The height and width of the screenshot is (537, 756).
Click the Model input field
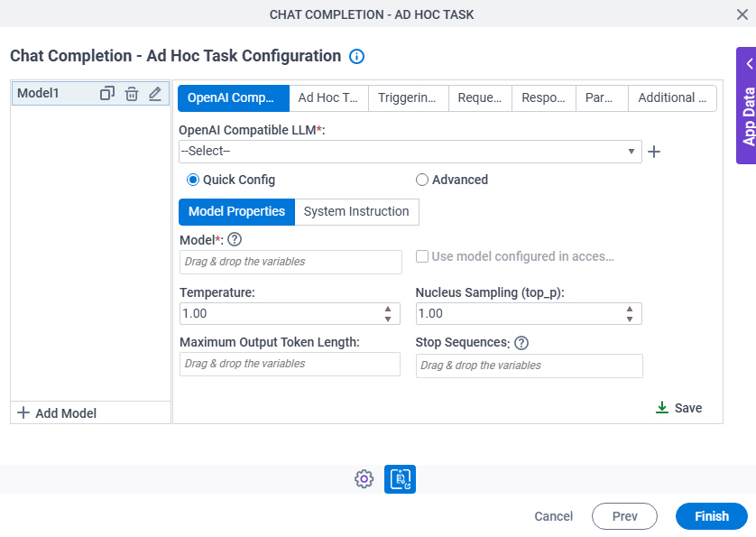pyautogui.click(x=290, y=262)
